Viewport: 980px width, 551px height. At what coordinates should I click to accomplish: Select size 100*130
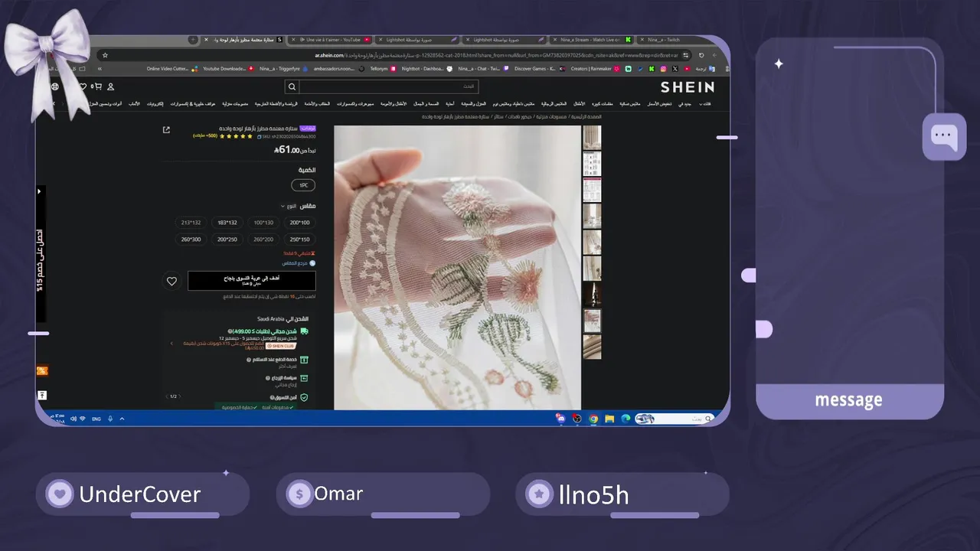pos(263,223)
